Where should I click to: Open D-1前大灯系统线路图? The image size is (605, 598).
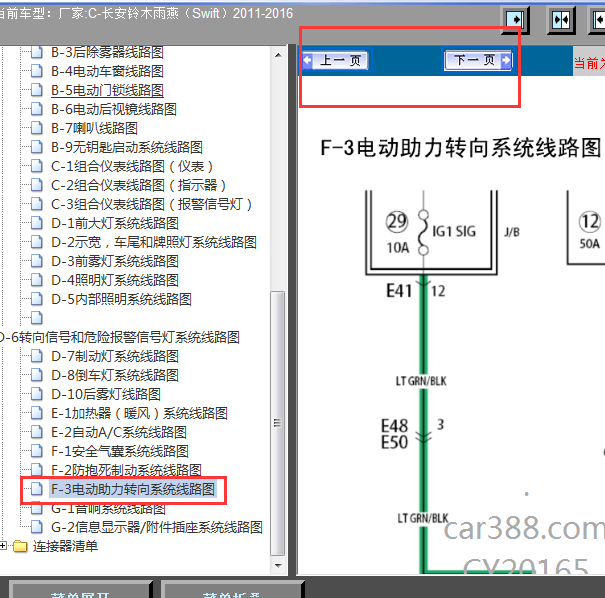click(115, 223)
